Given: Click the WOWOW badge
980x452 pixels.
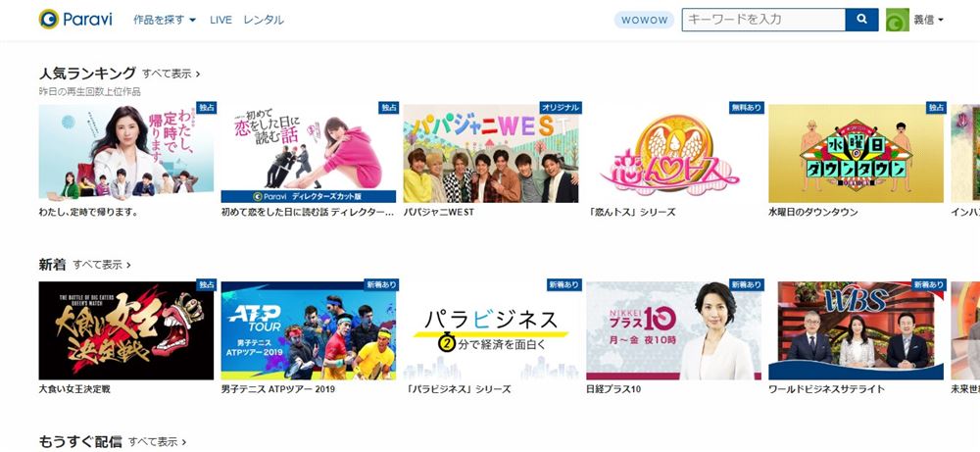Looking at the screenshot, I should tap(645, 20).
